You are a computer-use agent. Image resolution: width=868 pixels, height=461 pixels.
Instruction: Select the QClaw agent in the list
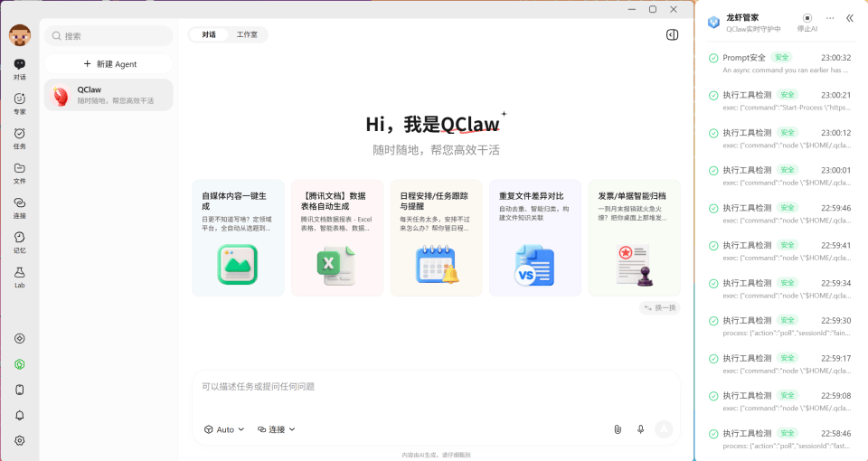(x=108, y=95)
